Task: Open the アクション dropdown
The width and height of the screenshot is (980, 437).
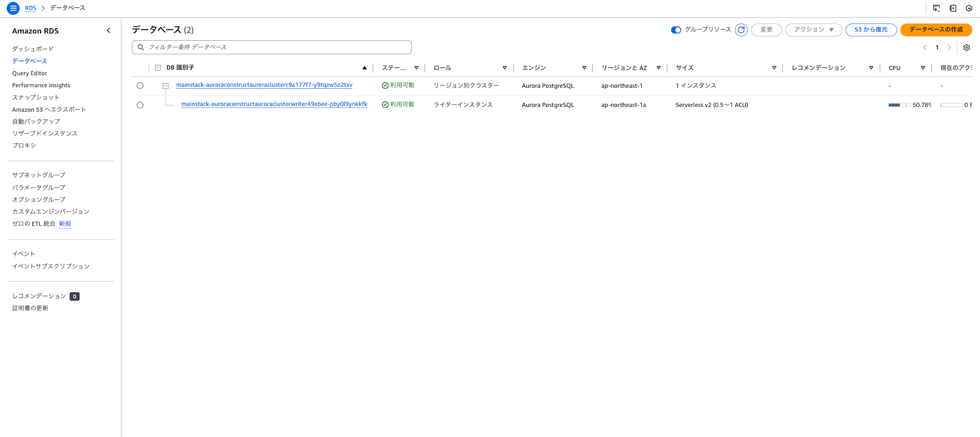Action: click(813, 30)
